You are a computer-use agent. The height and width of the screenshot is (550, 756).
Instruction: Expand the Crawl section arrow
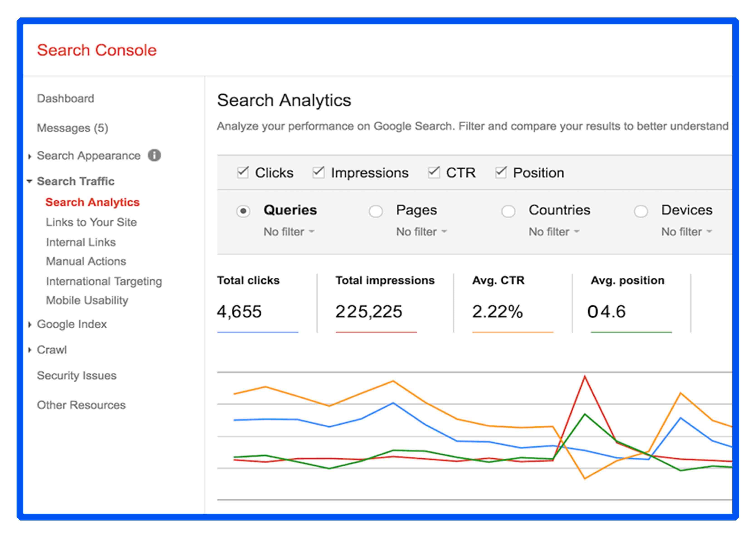click(30, 350)
